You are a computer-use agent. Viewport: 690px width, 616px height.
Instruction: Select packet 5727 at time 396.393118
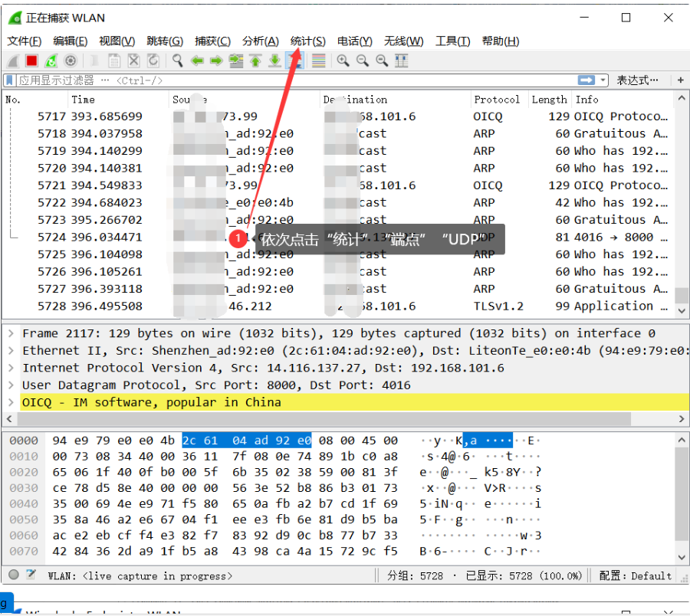[338, 289]
